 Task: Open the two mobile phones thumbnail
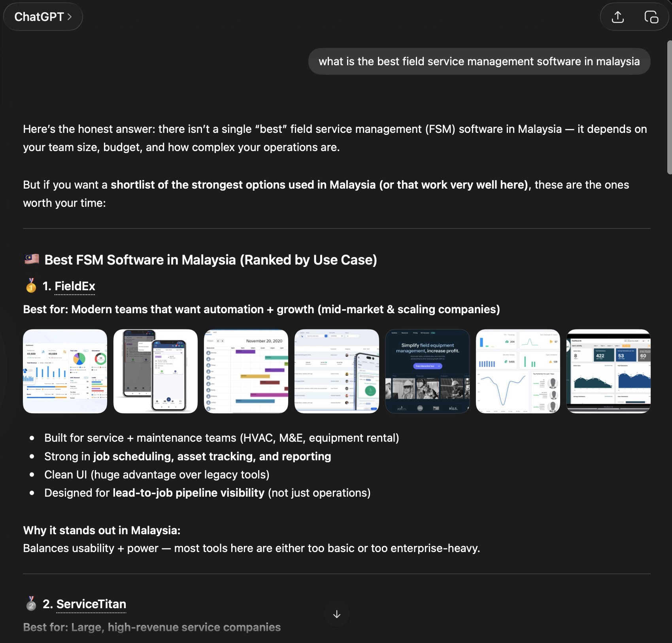[x=155, y=371]
